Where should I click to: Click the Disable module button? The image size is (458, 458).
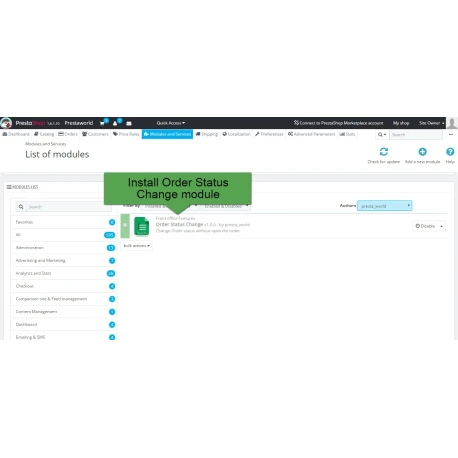point(425,226)
